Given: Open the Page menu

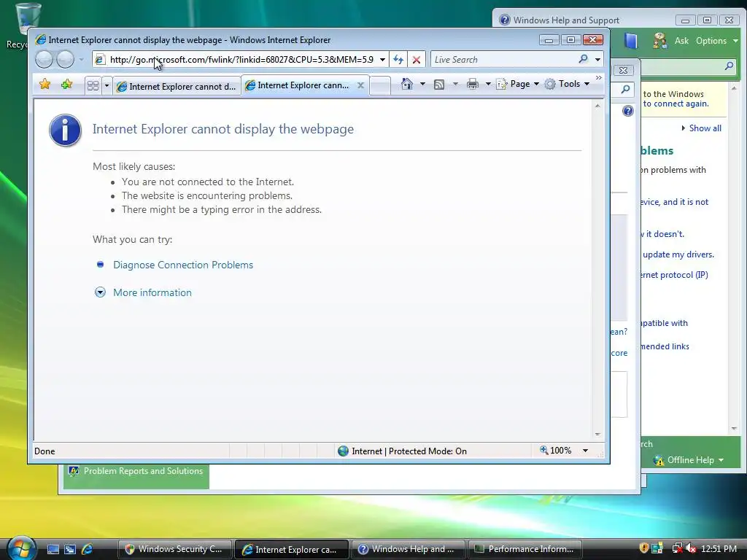Looking at the screenshot, I should pos(518,85).
